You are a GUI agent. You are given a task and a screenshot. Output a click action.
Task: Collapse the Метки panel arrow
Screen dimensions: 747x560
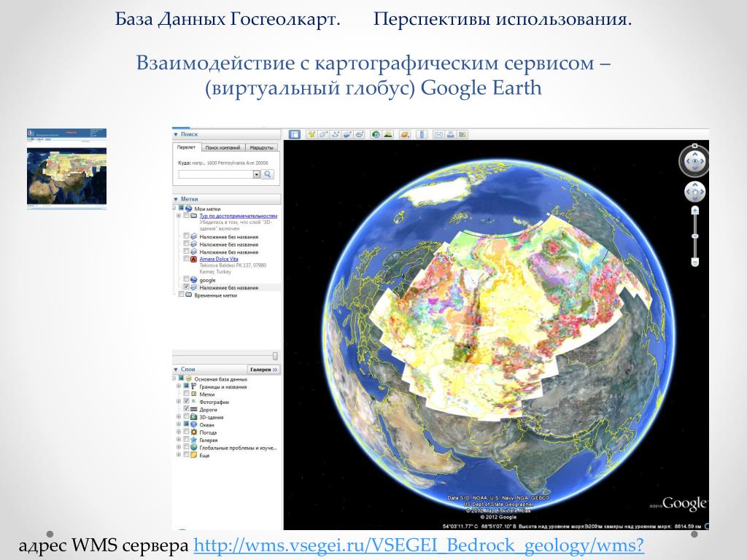[x=176, y=199]
